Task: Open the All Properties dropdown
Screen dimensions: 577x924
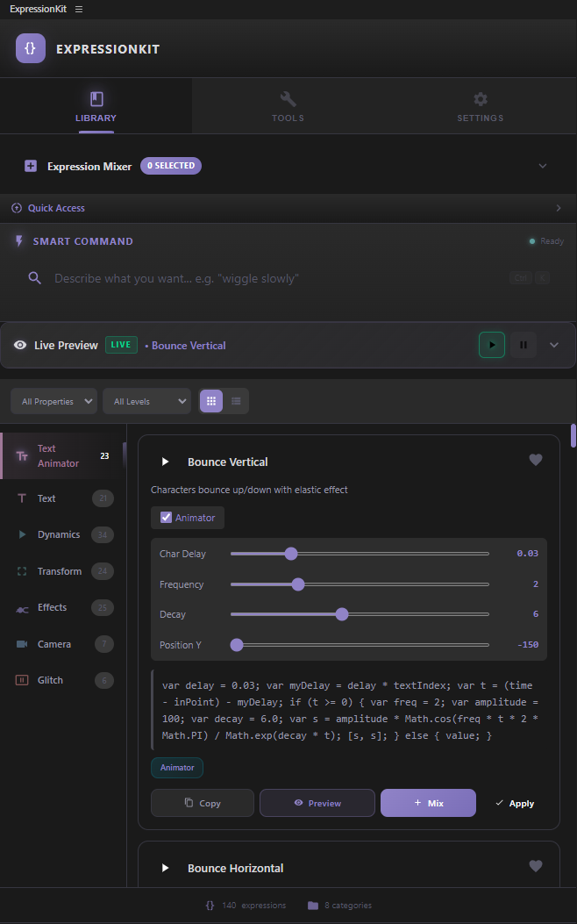Action: [x=53, y=401]
